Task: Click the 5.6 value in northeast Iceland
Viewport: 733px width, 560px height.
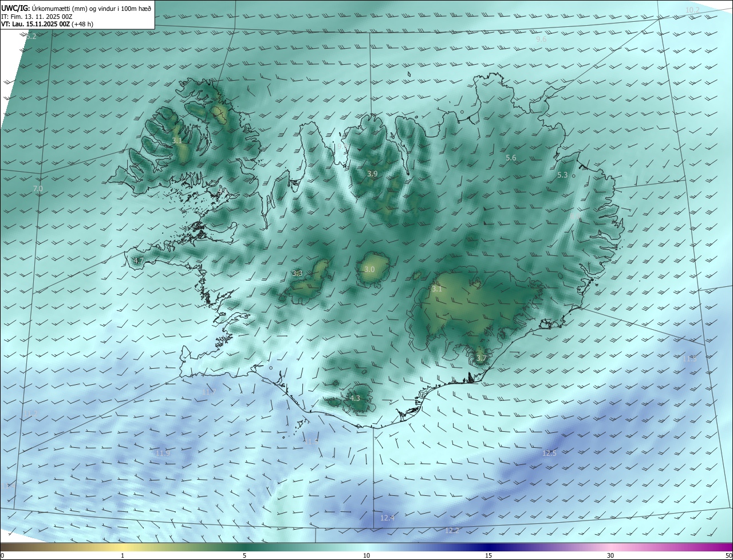Action: pyautogui.click(x=511, y=157)
